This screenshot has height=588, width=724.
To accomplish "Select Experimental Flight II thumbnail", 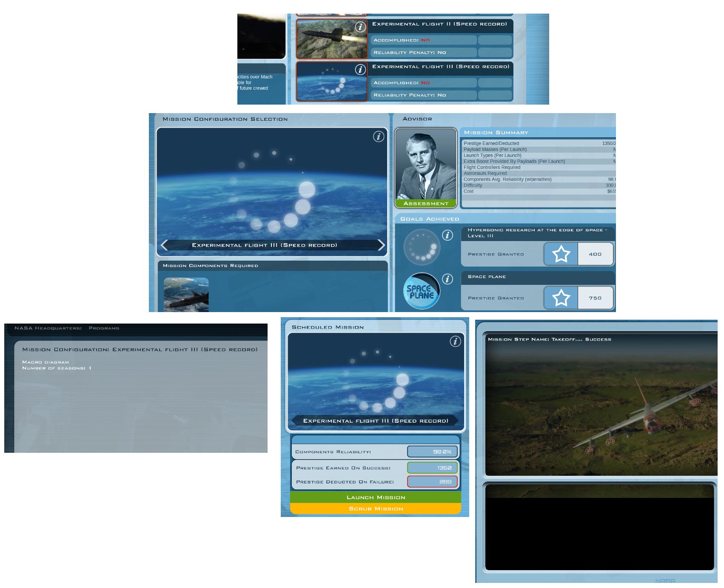I will coord(332,39).
